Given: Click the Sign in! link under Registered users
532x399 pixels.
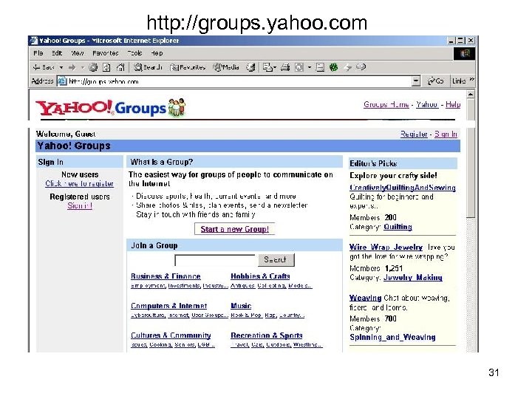Looking at the screenshot, I should click(x=80, y=205).
